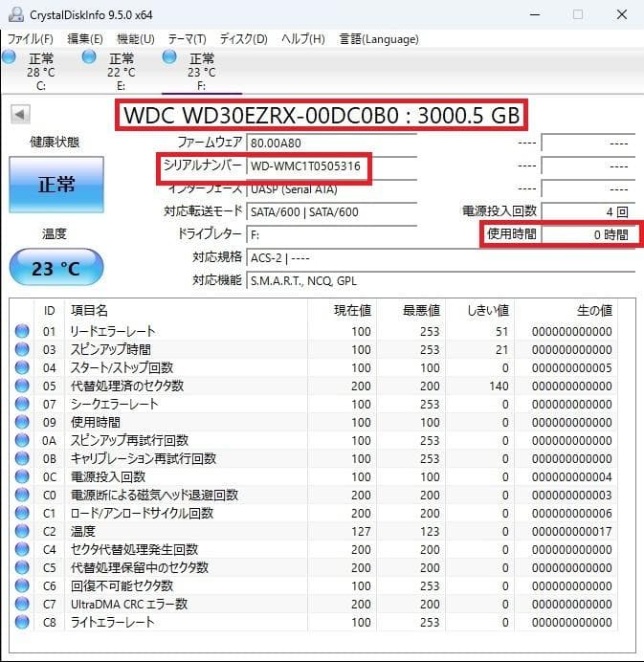This screenshot has width=644, height=662.
Task: Select the 電源断による磁気ヘッド退避回数 attribute name
Action: pyautogui.click(x=155, y=495)
